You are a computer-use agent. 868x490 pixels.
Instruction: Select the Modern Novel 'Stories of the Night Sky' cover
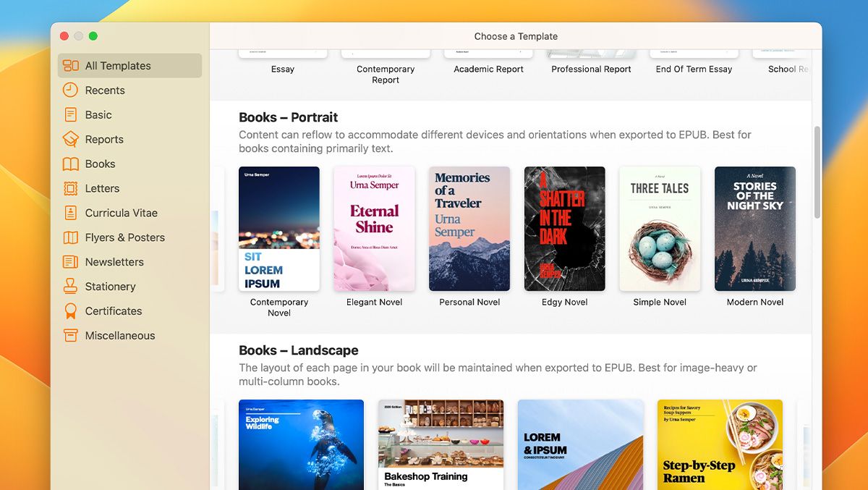click(755, 229)
